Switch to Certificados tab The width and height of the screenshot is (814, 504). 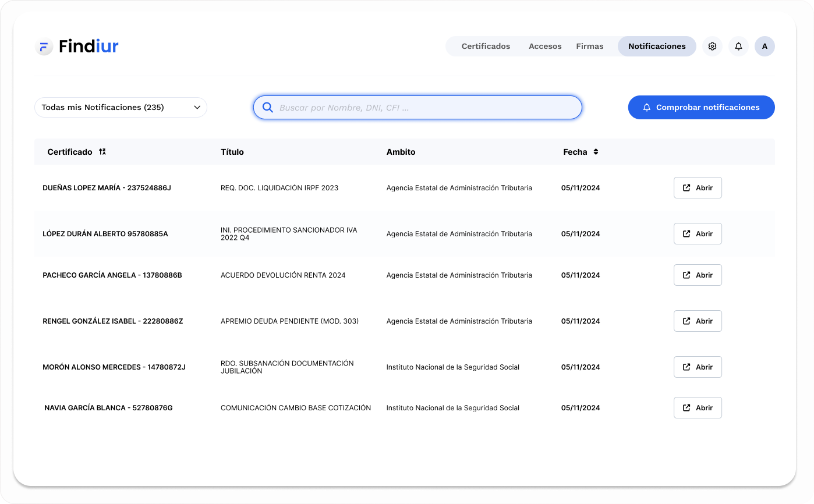486,47
